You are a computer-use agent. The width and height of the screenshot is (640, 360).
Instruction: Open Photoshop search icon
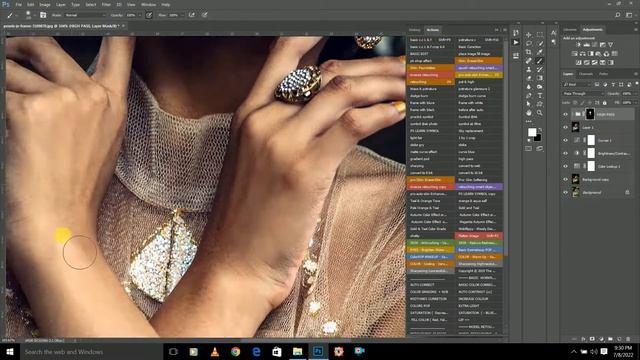coord(618,15)
